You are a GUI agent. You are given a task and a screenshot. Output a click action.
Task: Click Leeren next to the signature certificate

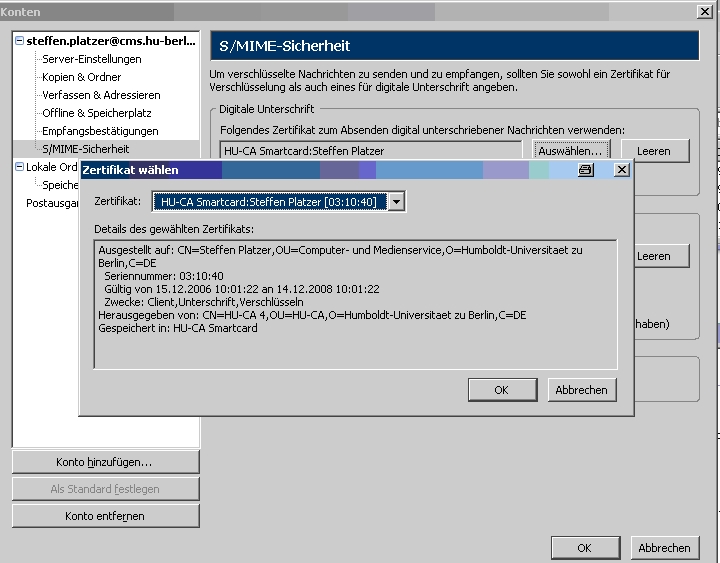point(654,151)
